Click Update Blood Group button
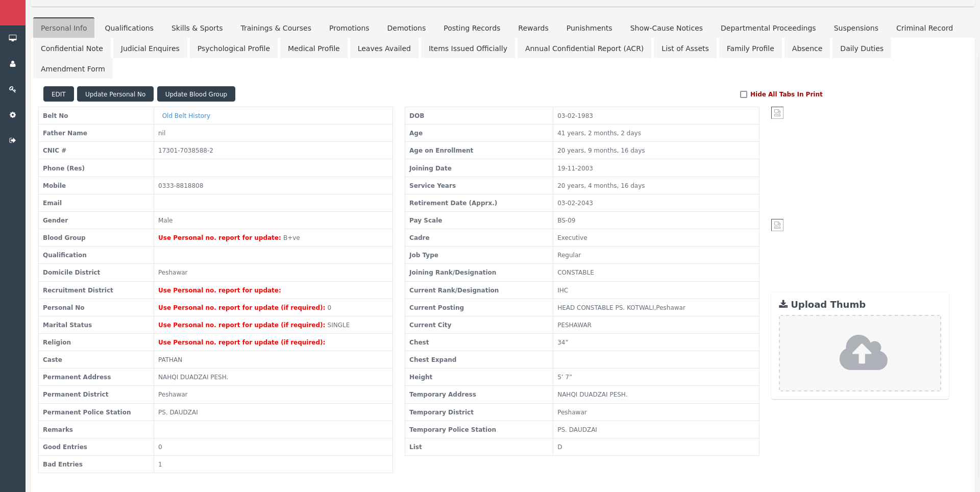 [196, 94]
